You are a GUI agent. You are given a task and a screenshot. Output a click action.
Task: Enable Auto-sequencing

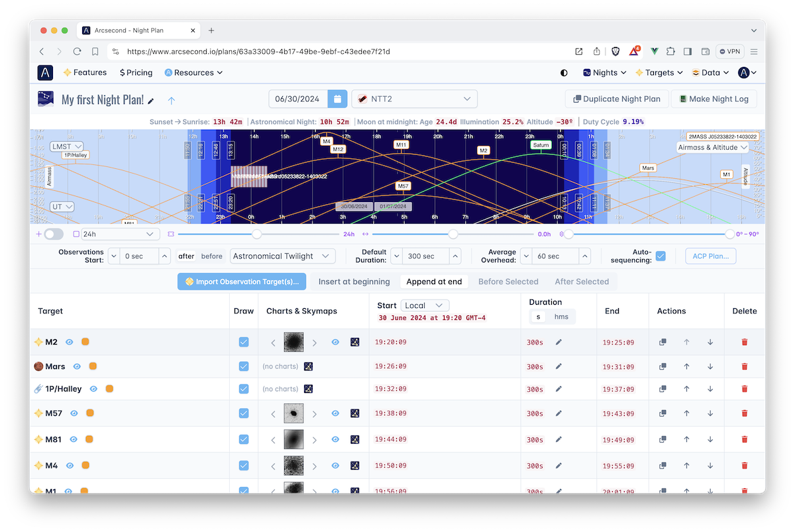[660, 256]
